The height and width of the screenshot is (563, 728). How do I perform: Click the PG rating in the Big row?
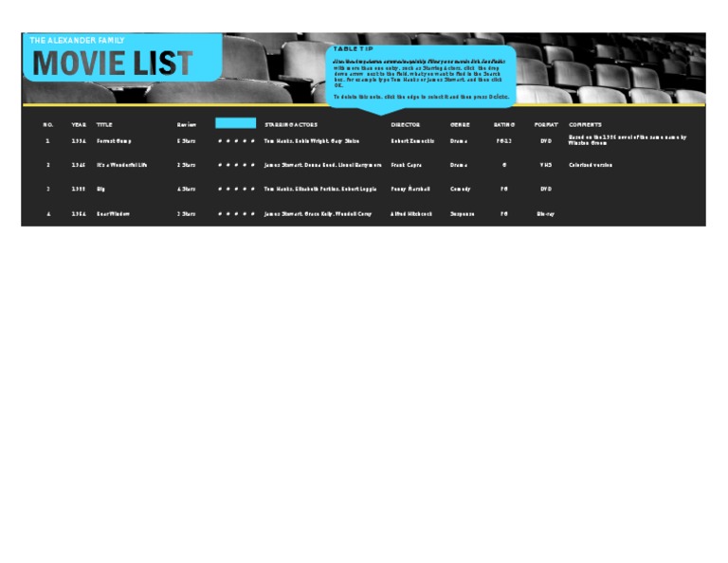(503, 190)
